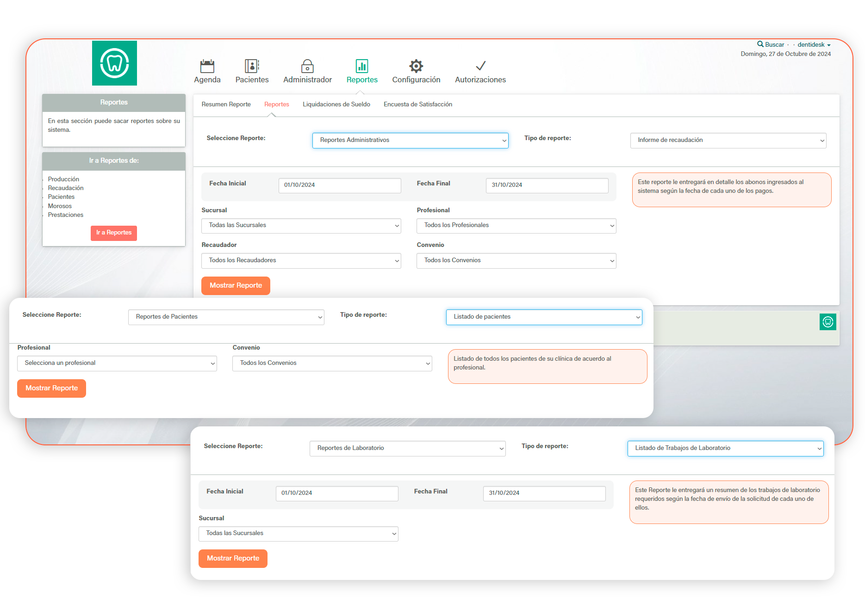Click the Dentidesk tooth logo
865x616 pixels.
114,63
